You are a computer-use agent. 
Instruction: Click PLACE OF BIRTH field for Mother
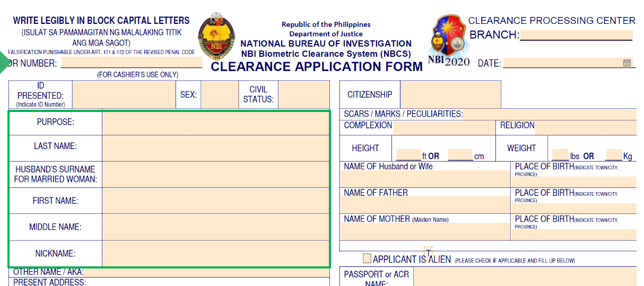tap(574, 235)
